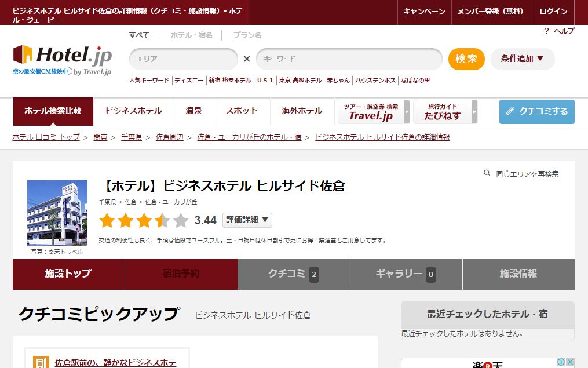Select the すべて search tab
Image resolution: width=588 pixels, height=368 pixels.
(139, 35)
